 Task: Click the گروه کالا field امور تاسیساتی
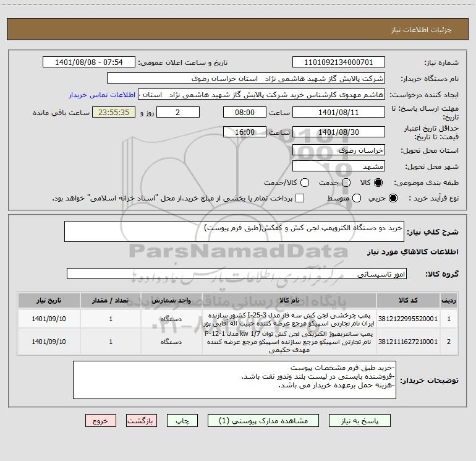click(237, 274)
